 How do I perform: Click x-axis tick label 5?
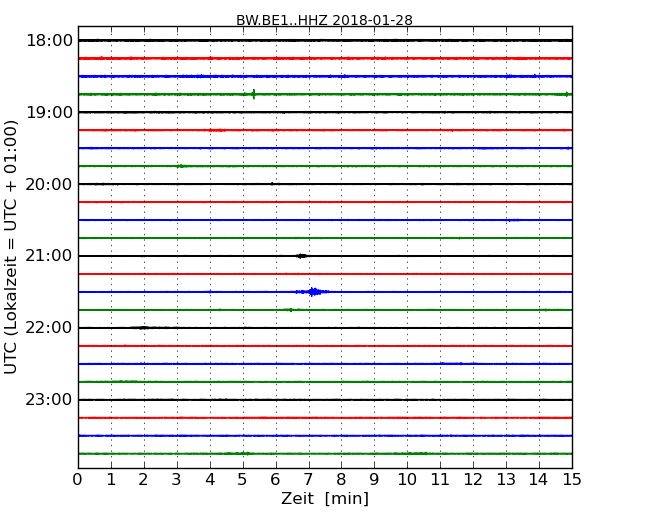(243, 480)
